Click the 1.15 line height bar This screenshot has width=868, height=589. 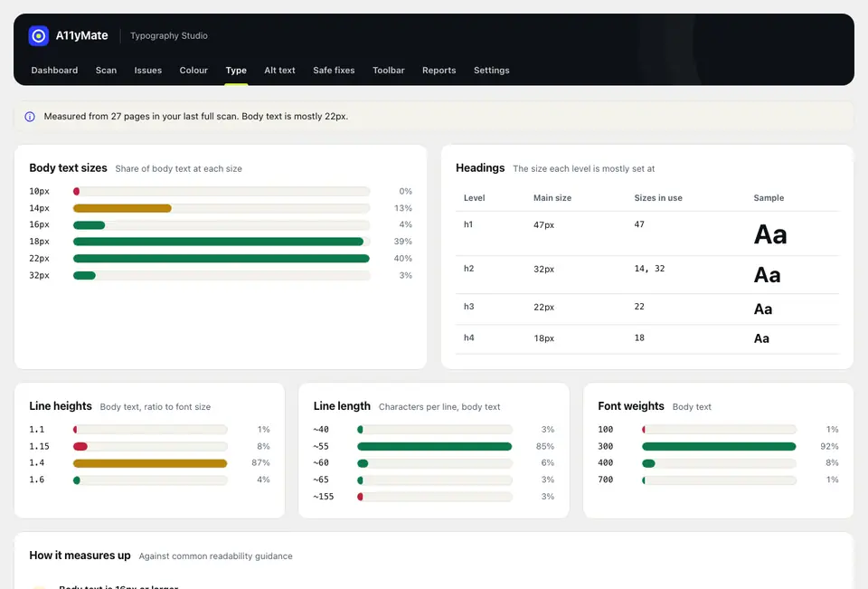(x=150, y=447)
